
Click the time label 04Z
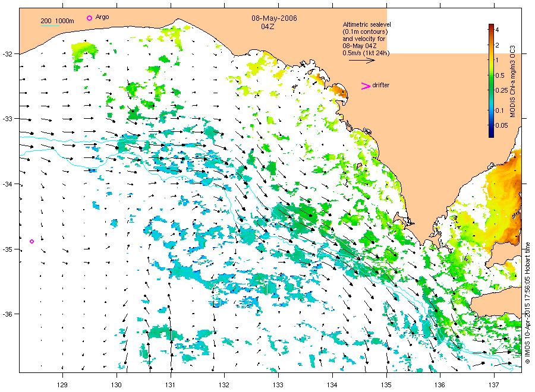[267, 27]
